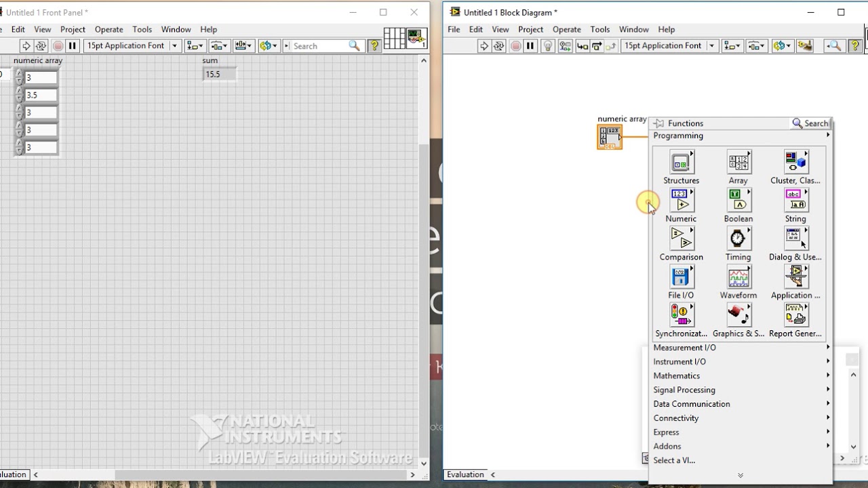Click search magnifier in Block Diagram toolbar
The image size is (868, 488).
coord(833,46)
